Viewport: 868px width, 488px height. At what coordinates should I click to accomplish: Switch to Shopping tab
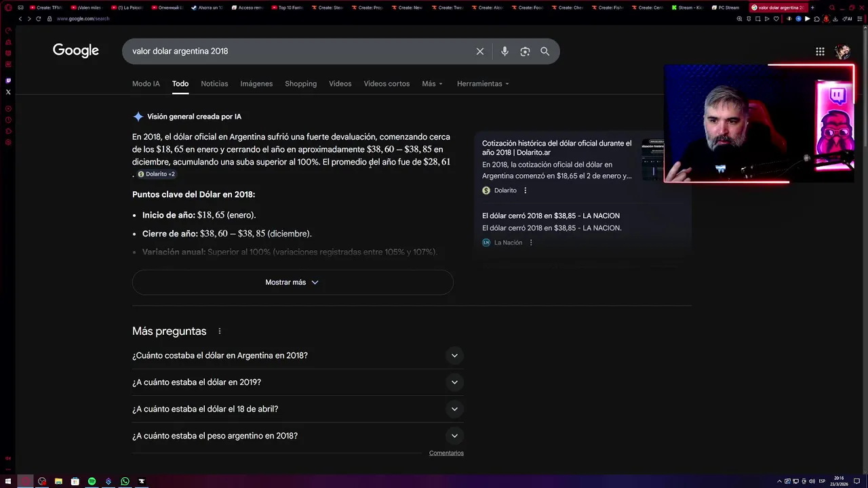(300, 83)
